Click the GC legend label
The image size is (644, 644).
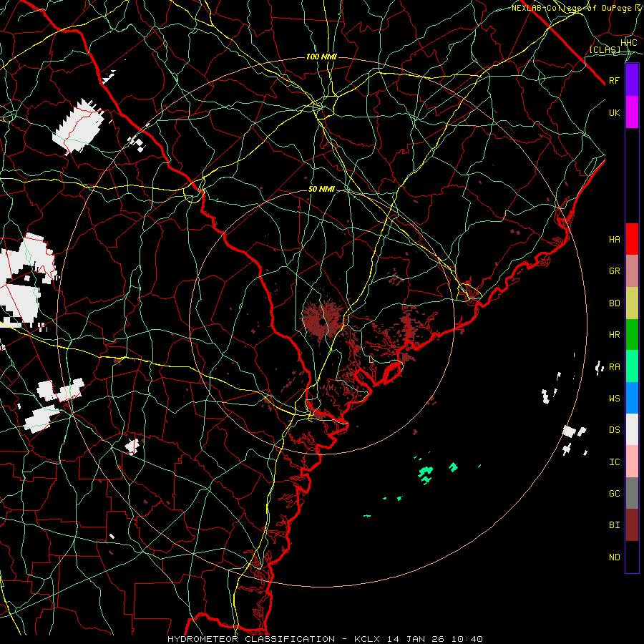[614, 494]
